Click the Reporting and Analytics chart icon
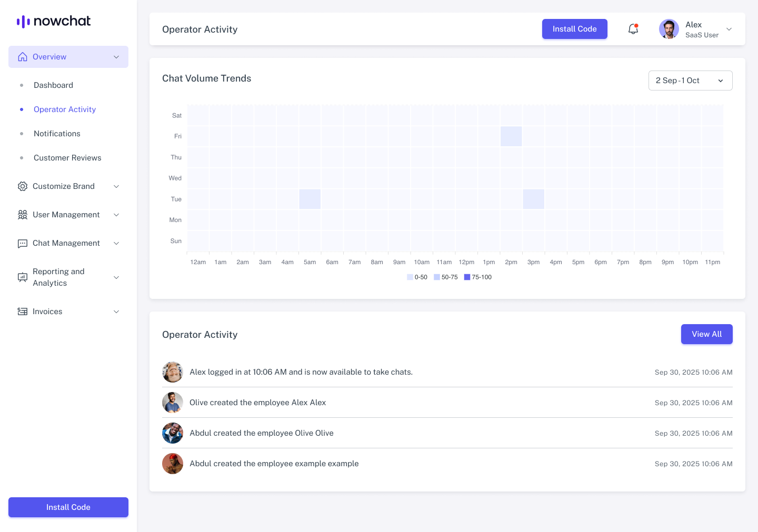This screenshot has height=532, width=758. pos(22,277)
